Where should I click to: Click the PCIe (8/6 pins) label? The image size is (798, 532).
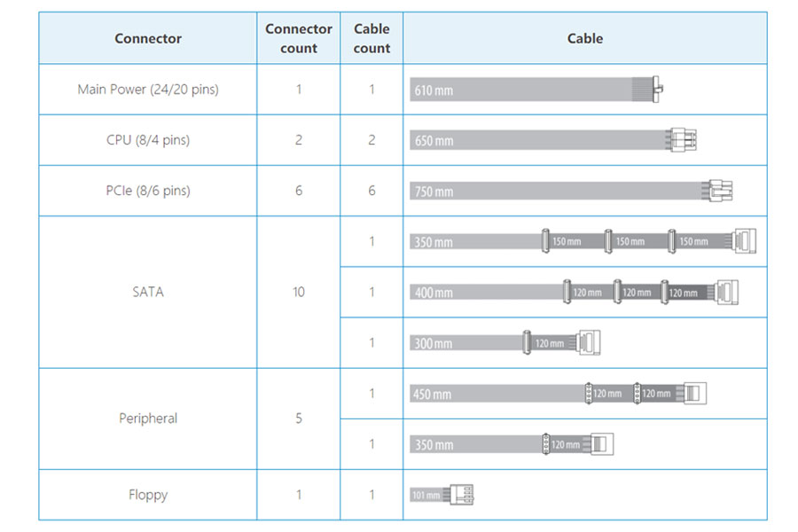point(148,191)
